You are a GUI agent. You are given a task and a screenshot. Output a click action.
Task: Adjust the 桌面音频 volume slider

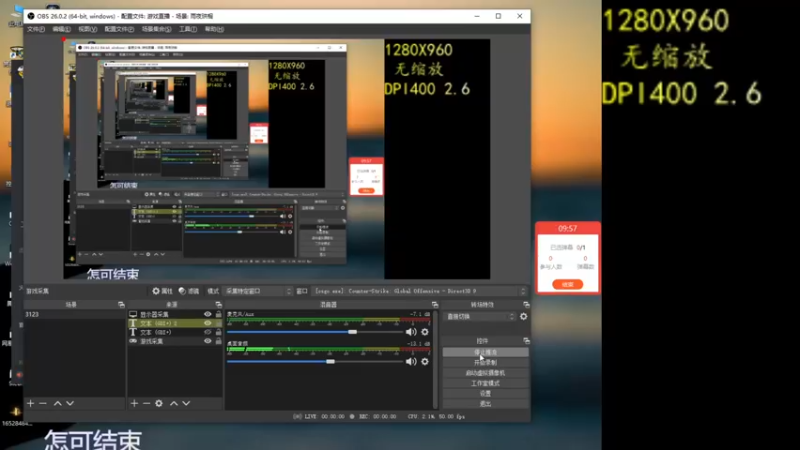tap(315, 362)
